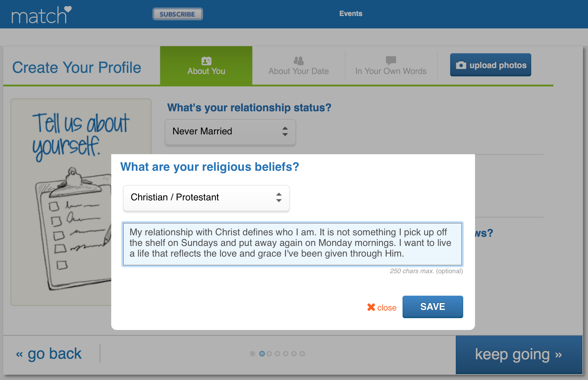Select the About You tab
This screenshot has height=380, width=588.
point(206,66)
